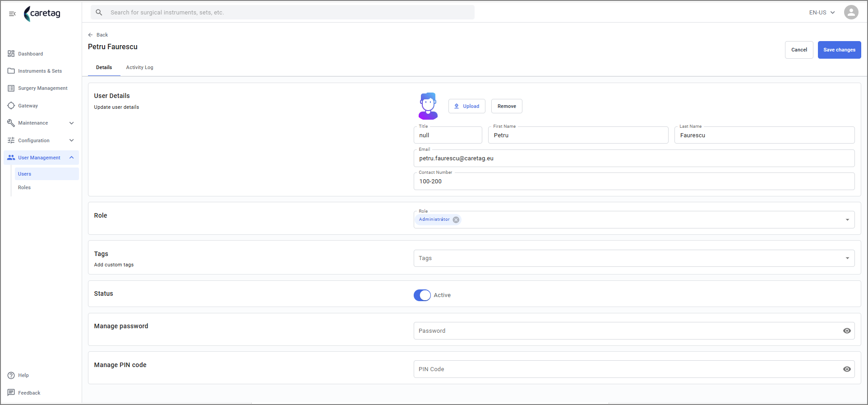Expand the Maintenance menu chevron
The image size is (868, 405).
(x=72, y=123)
